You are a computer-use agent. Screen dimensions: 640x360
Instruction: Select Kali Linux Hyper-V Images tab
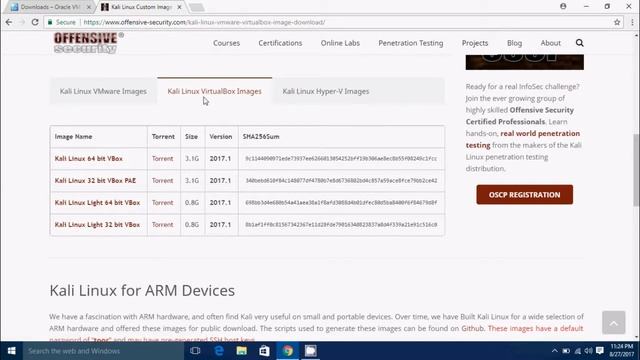[x=326, y=91]
